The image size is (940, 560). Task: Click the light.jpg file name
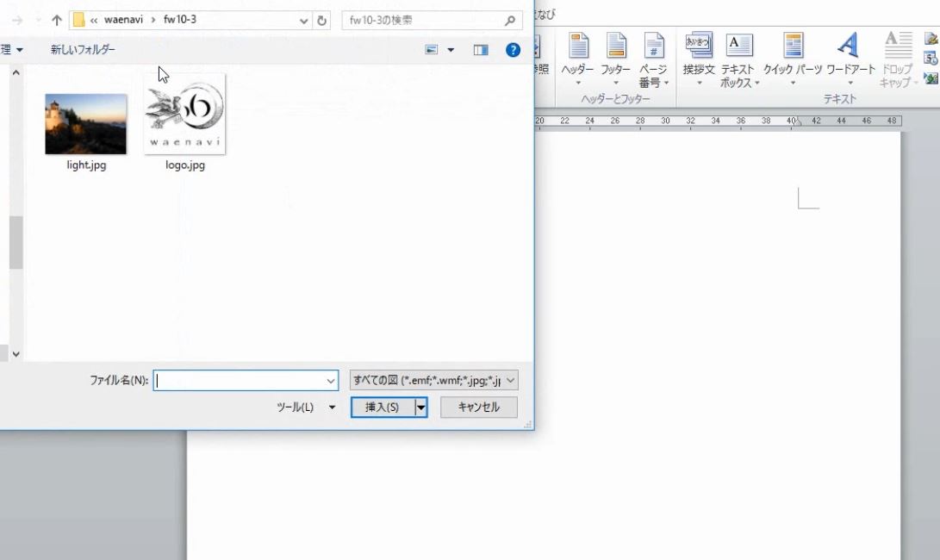pyautogui.click(x=86, y=165)
